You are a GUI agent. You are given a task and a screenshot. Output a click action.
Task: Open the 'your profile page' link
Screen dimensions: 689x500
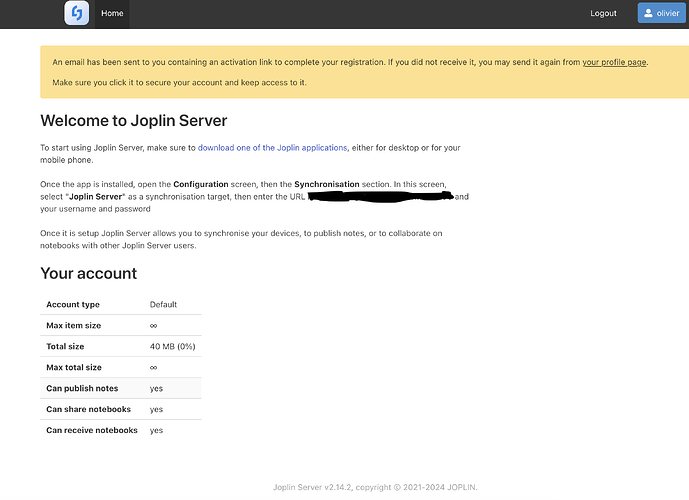tap(614, 62)
